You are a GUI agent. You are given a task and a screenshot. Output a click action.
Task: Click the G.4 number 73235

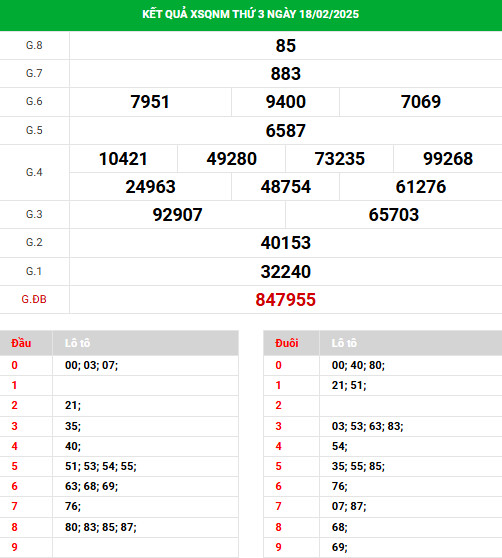tap(340, 159)
